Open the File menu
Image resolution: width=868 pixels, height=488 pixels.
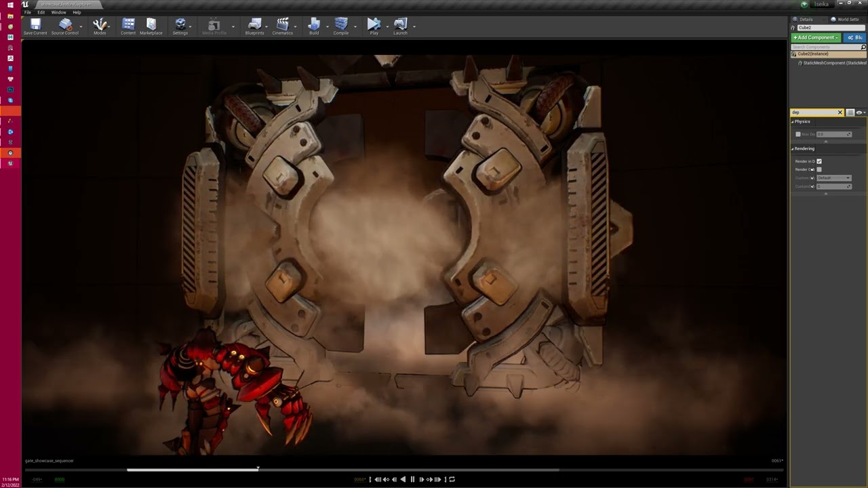click(x=27, y=12)
